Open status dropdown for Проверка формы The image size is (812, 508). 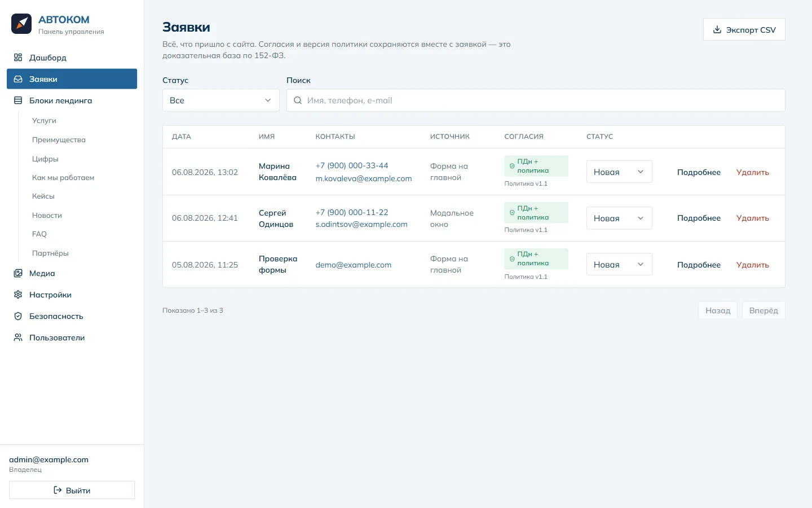point(619,264)
